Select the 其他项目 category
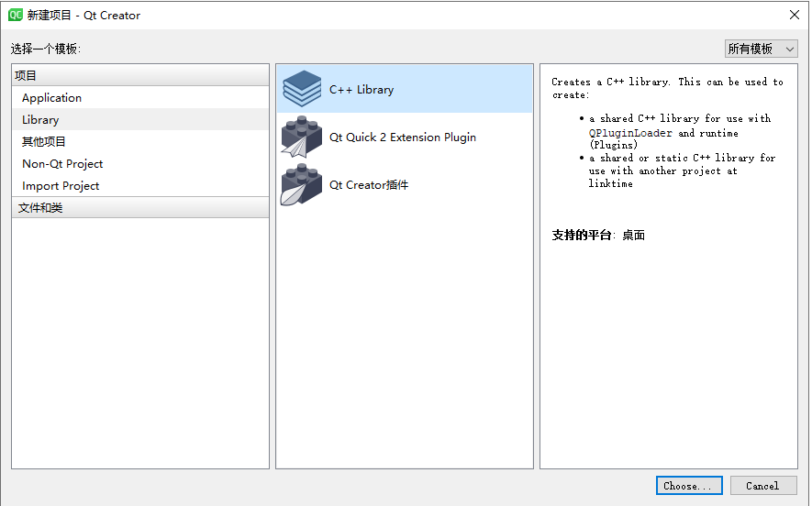The width and height of the screenshot is (812, 506). [139, 141]
